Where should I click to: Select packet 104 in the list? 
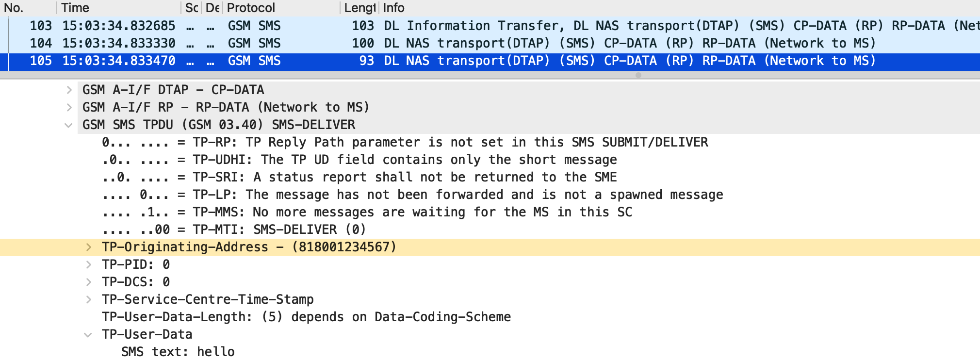tap(437, 43)
